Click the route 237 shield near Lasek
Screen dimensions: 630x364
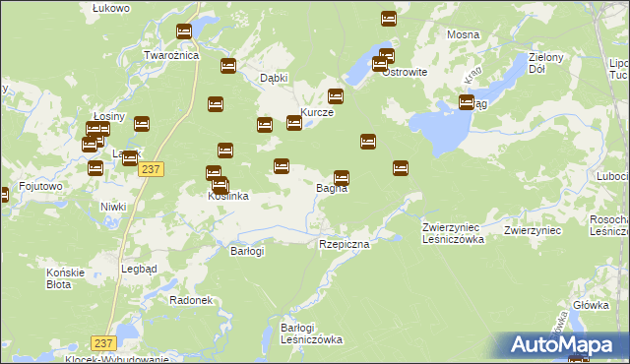(151, 169)
